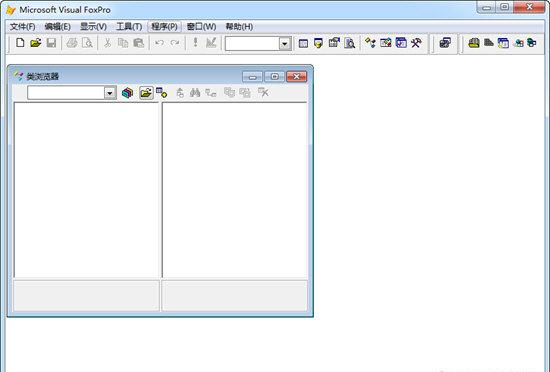
Task: Click the Undo arrow icon
Action: [x=159, y=43]
